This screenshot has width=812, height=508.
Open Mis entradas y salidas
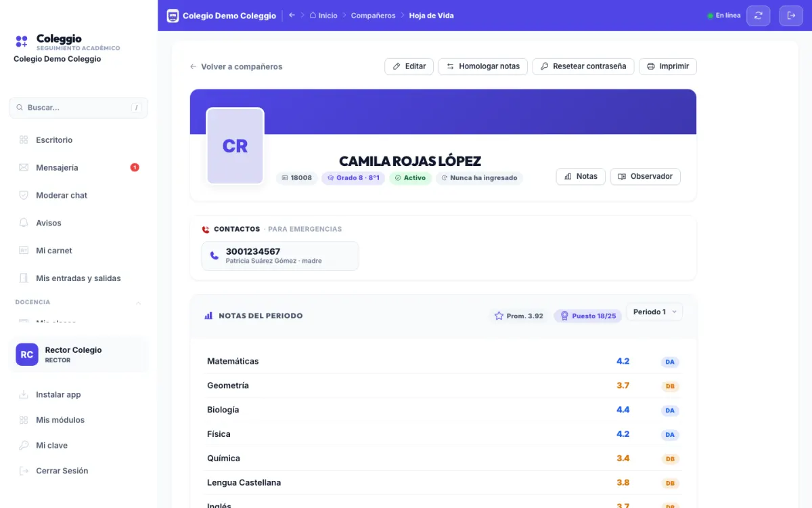tap(78, 278)
